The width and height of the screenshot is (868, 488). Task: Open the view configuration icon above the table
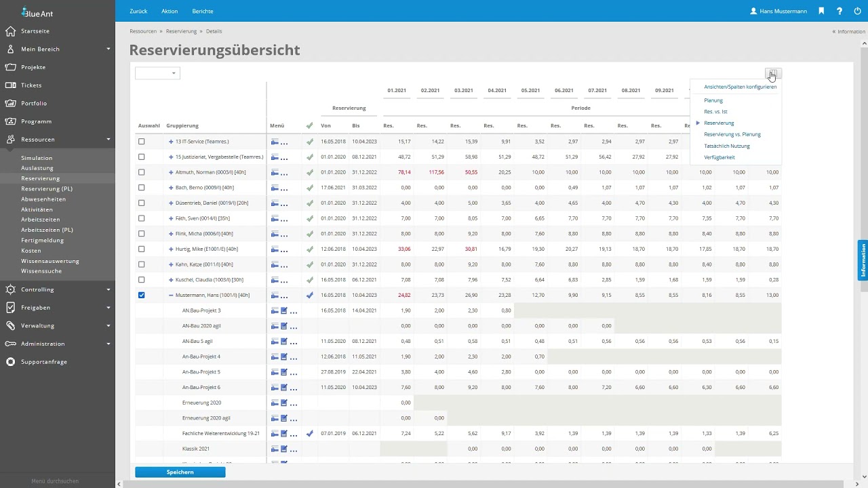[773, 73]
